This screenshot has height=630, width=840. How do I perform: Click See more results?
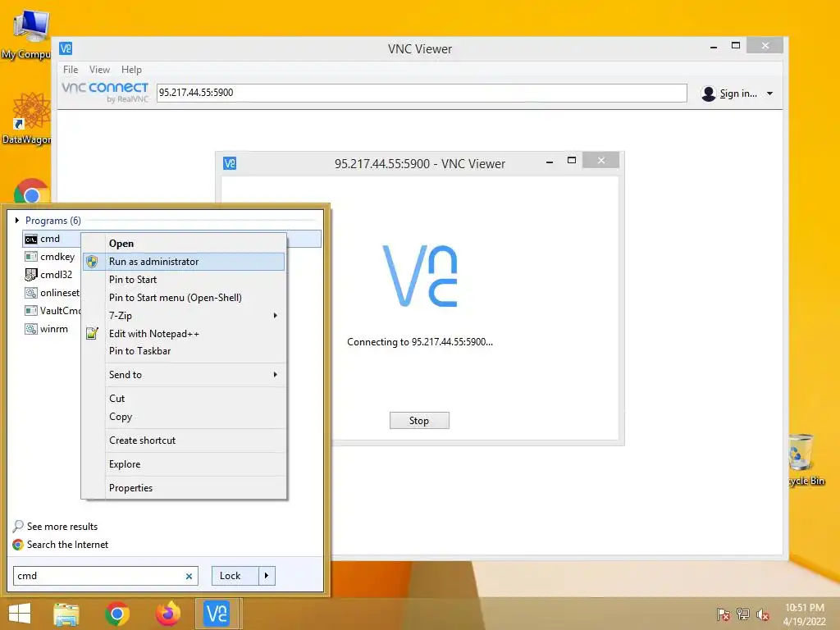click(62, 527)
